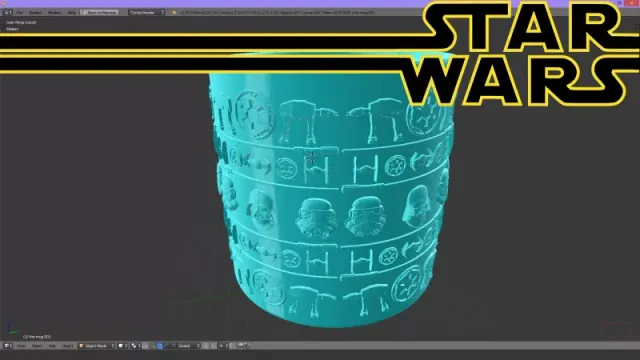640x360 pixels.
Task: Open the Global transform orientation dropdown
Action: [188, 346]
